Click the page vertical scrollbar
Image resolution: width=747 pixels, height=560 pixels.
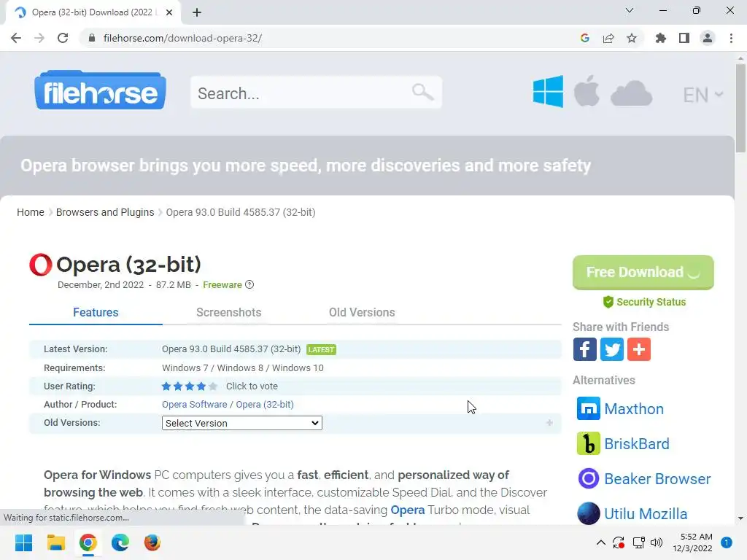(740, 108)
